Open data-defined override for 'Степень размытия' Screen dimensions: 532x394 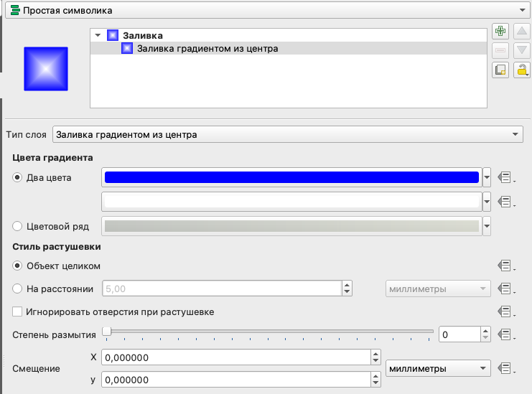[x=506, y=334]
